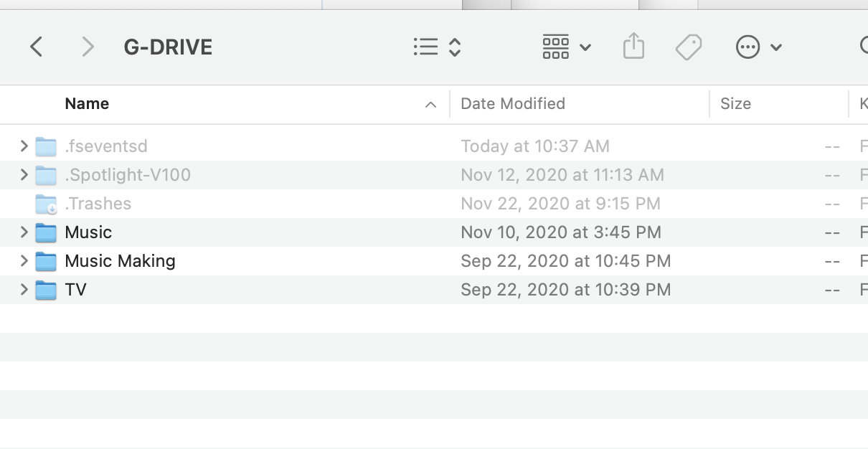Click the Date Modified column header
Image resolution: width=868 pixels, height=449 pixels.
[512, 103]
